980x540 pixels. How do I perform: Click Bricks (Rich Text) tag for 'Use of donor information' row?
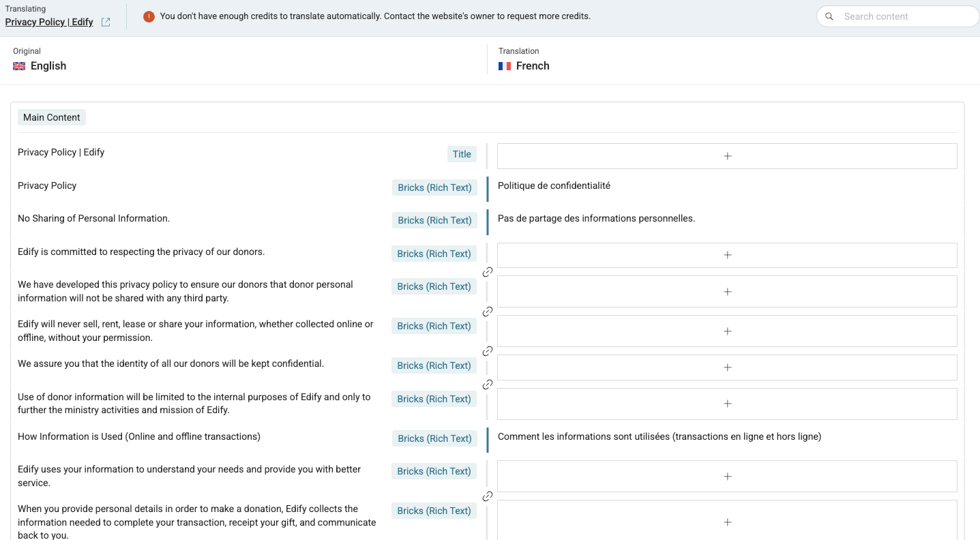[434, 399]
